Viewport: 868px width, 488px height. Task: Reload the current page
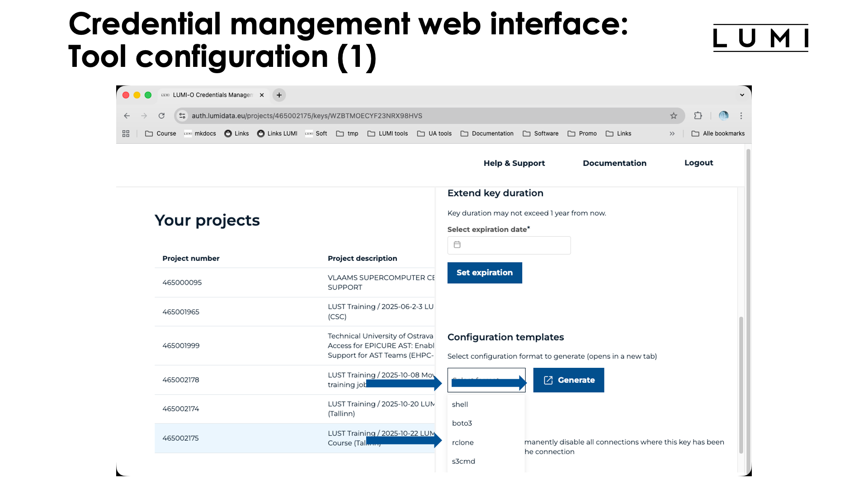click(x=161, y=116)
